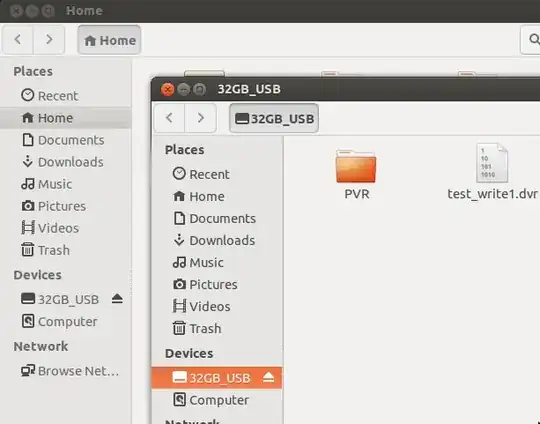
Task: Go back in the Home window
Action: coord(18,40)
